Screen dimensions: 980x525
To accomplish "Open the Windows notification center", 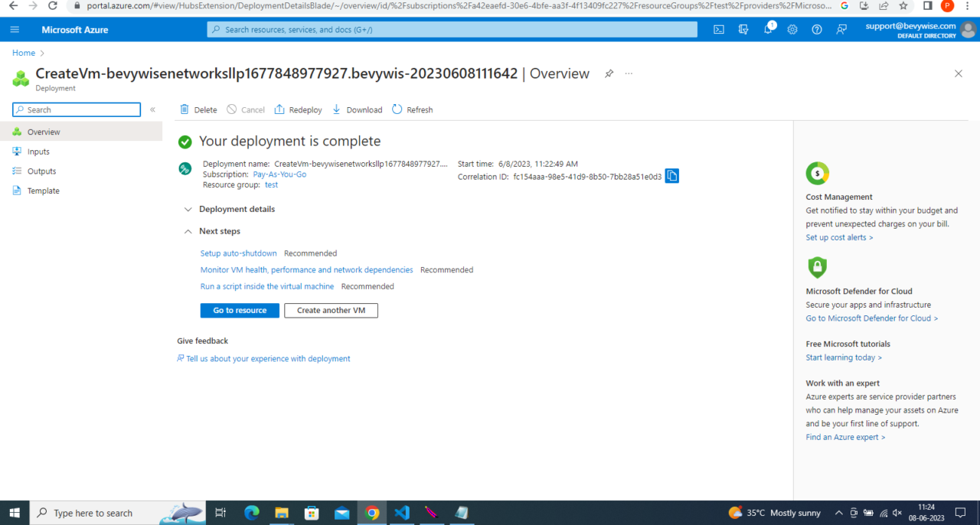I will (x=960, y=513).
